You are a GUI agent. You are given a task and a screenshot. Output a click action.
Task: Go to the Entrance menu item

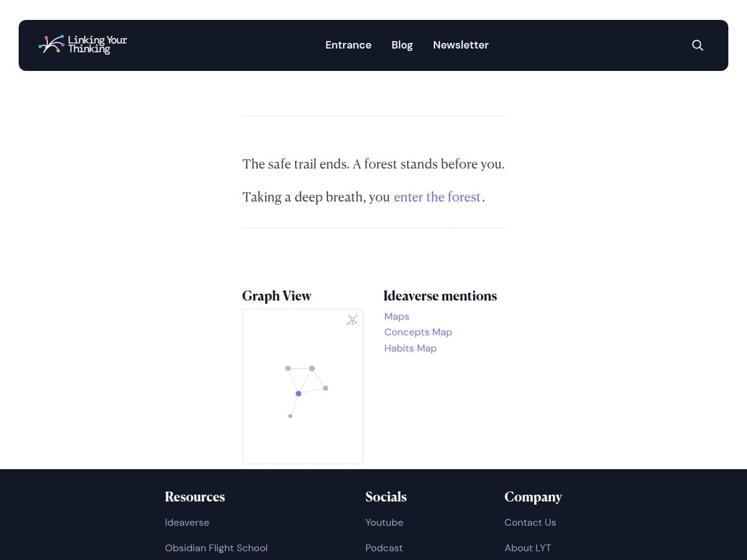coord(348,45)
